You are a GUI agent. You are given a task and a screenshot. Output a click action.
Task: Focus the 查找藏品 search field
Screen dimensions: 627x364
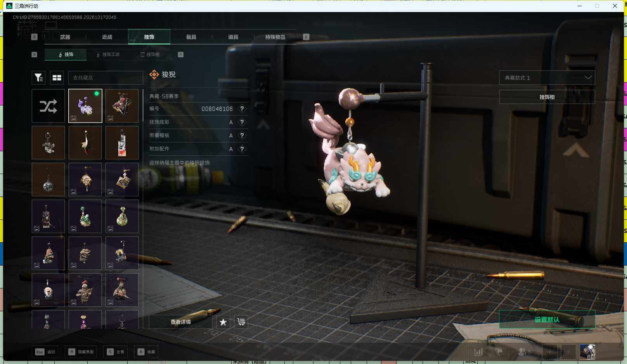click(106, 78)
